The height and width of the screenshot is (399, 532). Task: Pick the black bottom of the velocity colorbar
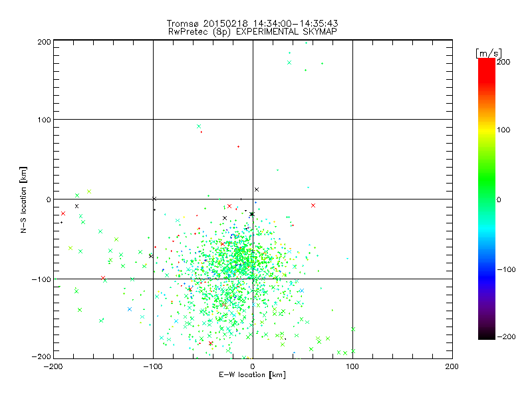(487, 334)
